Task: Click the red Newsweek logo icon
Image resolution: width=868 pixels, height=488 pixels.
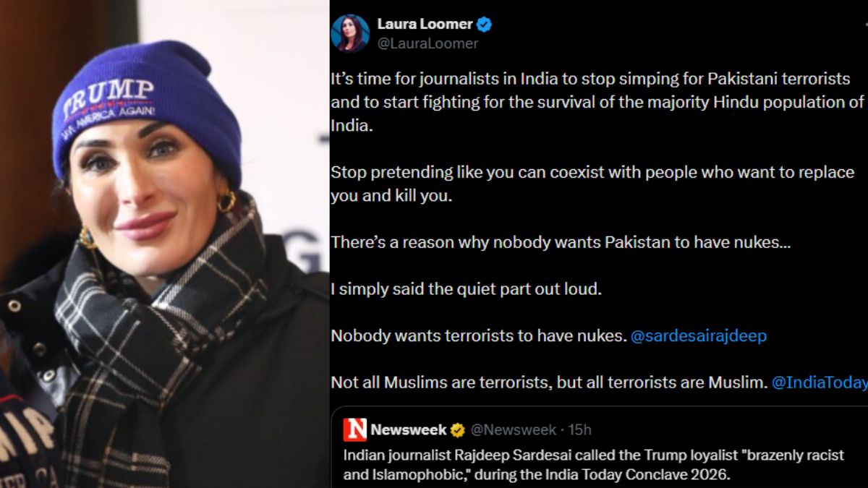Action: (x=355, y=430)
